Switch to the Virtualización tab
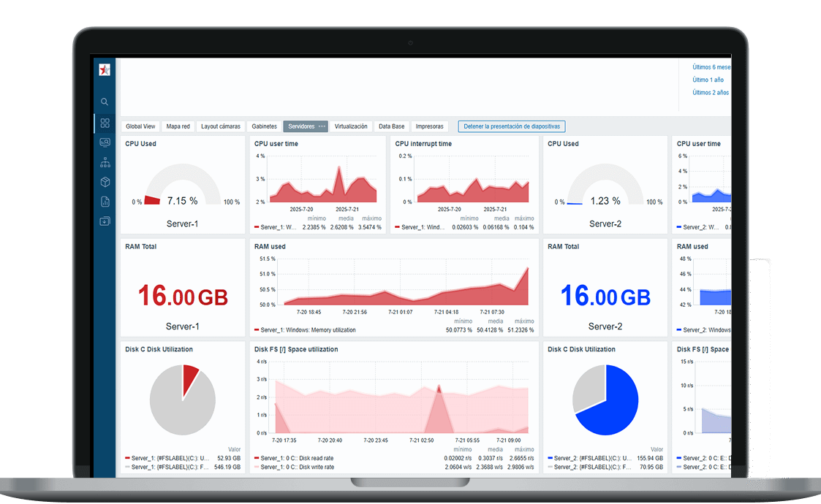821x504 pixels. point(351,126)
